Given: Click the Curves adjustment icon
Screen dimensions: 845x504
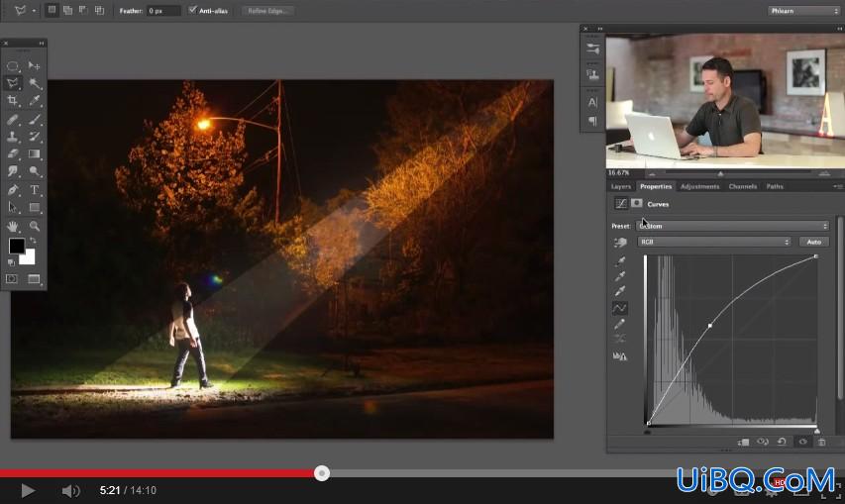Looking at the screenshot, I should 621,204.
